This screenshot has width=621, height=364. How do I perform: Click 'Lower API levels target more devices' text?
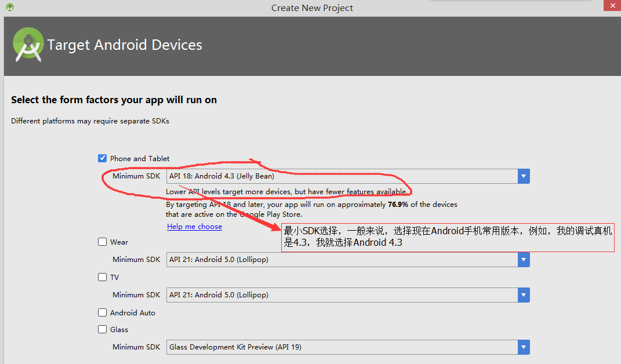click(287, 192)
